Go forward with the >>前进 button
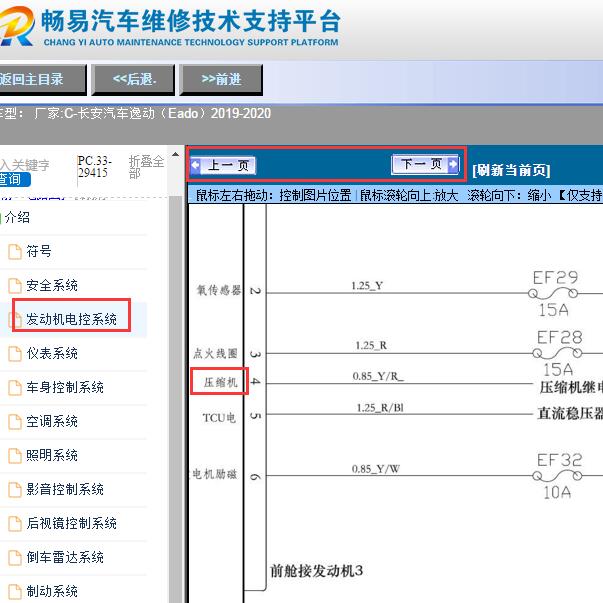This screenshot has height=603, width=603. click(221, 80)
